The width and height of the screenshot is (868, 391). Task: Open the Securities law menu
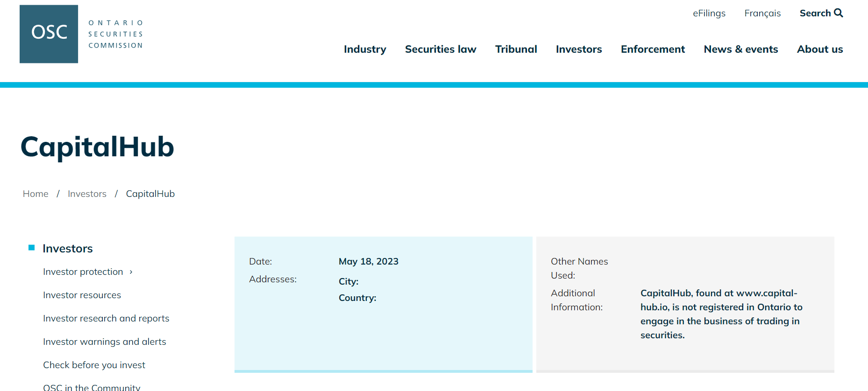(x=441, y=49)
